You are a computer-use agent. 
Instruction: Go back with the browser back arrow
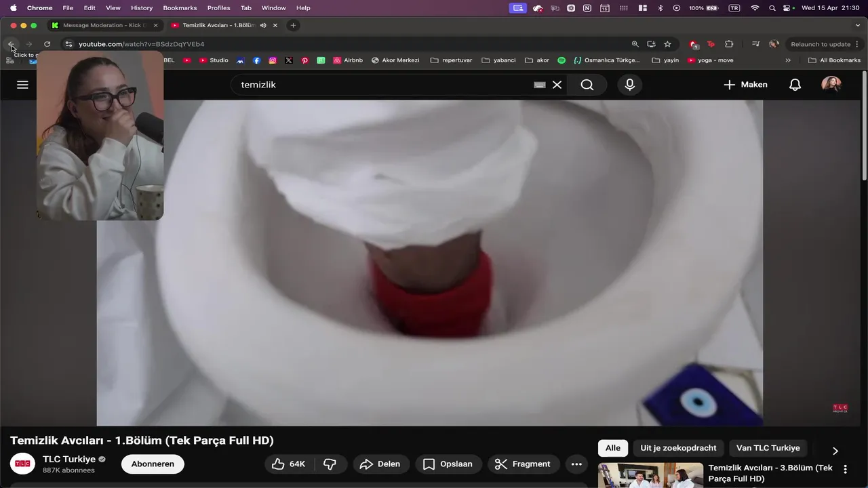click(x=11, y=44)
